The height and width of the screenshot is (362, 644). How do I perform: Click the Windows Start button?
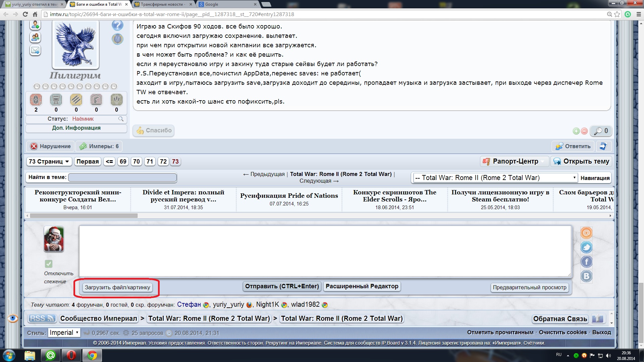click(x=9, y=355)
